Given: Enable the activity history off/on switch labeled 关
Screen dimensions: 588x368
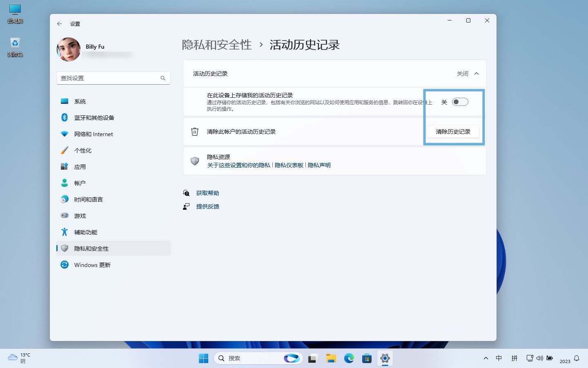Looking at the screenshot, I should click(x=460, y=102).
